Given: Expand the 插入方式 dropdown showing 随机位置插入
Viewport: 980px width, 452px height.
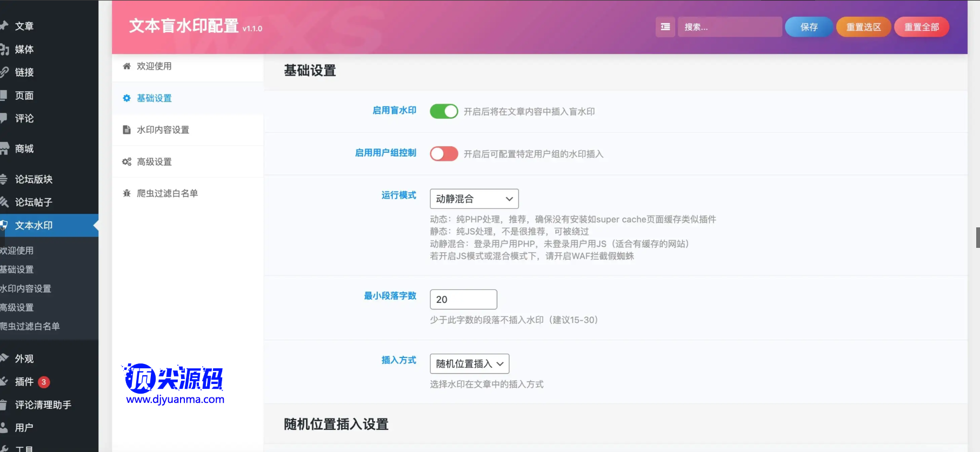Looking at the screenshot, I should click(469, 364).
